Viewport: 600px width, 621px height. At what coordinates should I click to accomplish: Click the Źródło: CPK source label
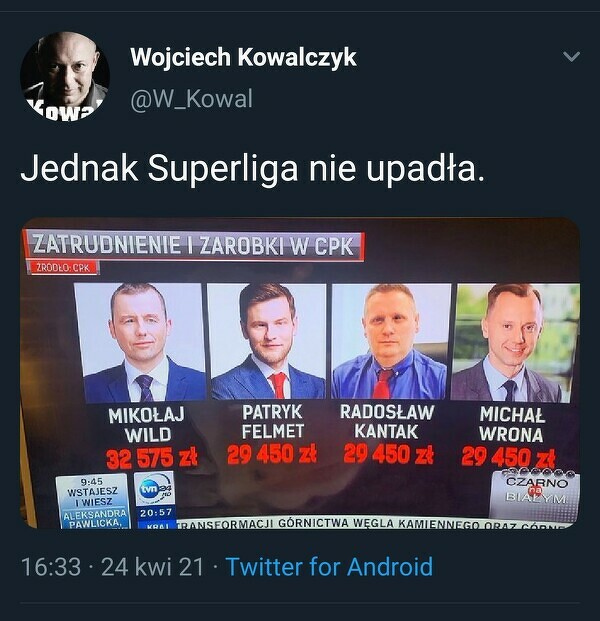point(62,267)
